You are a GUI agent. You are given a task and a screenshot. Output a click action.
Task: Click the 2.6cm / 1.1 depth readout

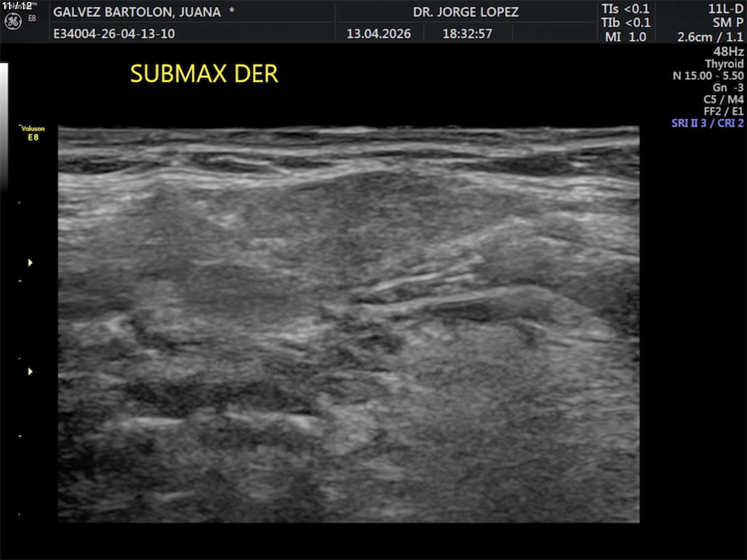pos(710,37)
